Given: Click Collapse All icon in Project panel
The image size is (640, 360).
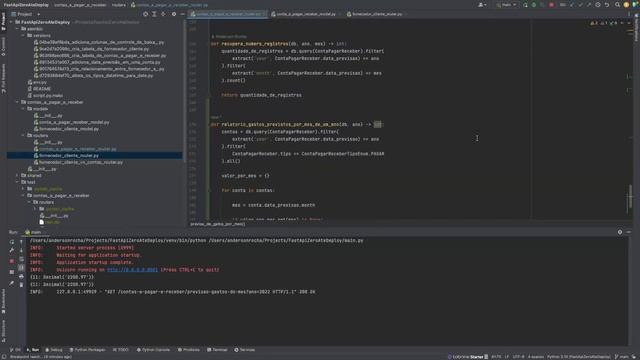Looking at the screenshot, I should click(x=163, y=14).
